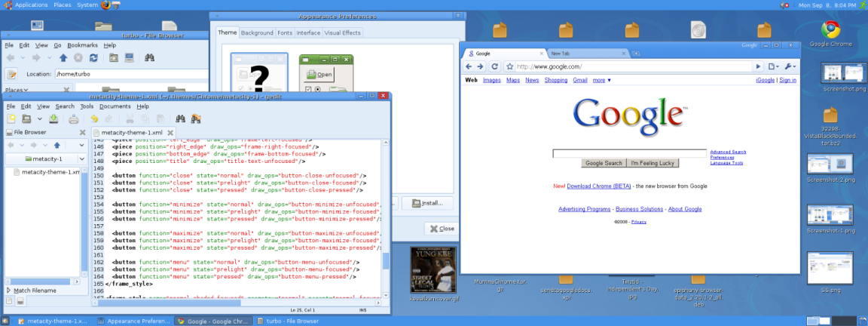Open the Tools menu in gedit

pyautogui.click(x=87, y=106)
